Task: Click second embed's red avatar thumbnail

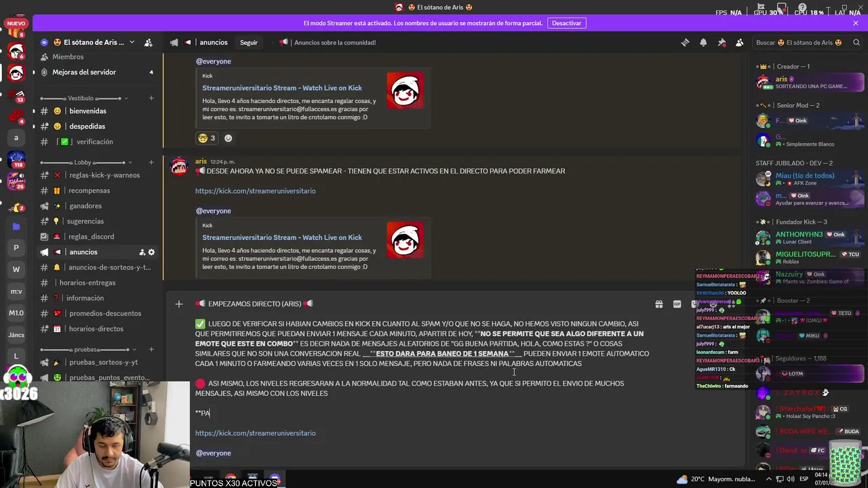Action: [405, 241]
